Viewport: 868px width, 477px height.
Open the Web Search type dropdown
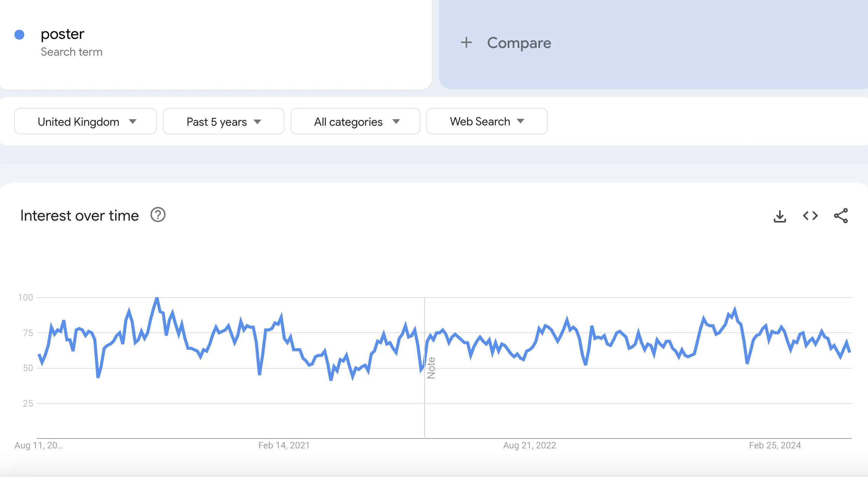487,122
